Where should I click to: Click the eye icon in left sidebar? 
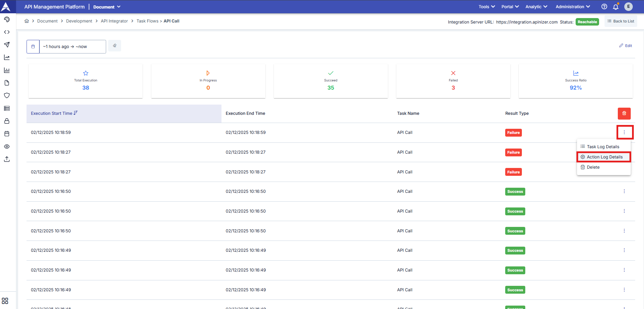(7, 146)
